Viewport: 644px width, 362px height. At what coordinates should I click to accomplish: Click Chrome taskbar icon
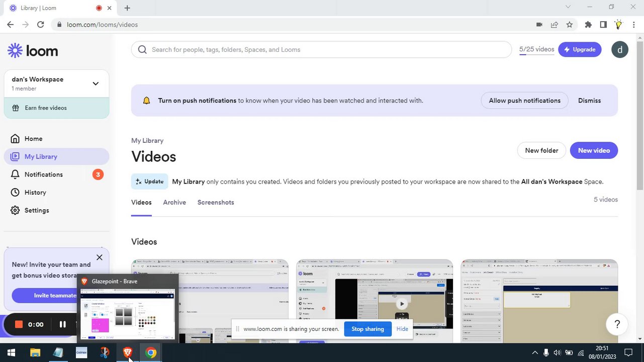point(150,352)
